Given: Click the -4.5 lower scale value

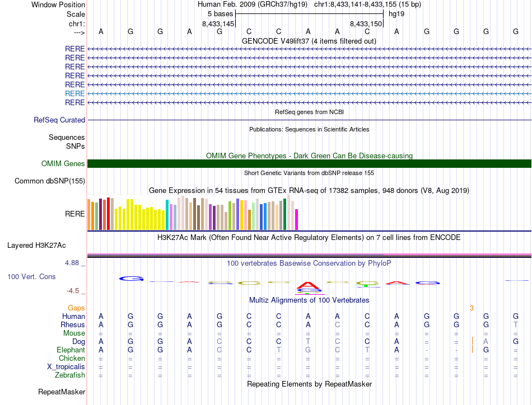Looking at the screenshot, I should click(73, 291).
